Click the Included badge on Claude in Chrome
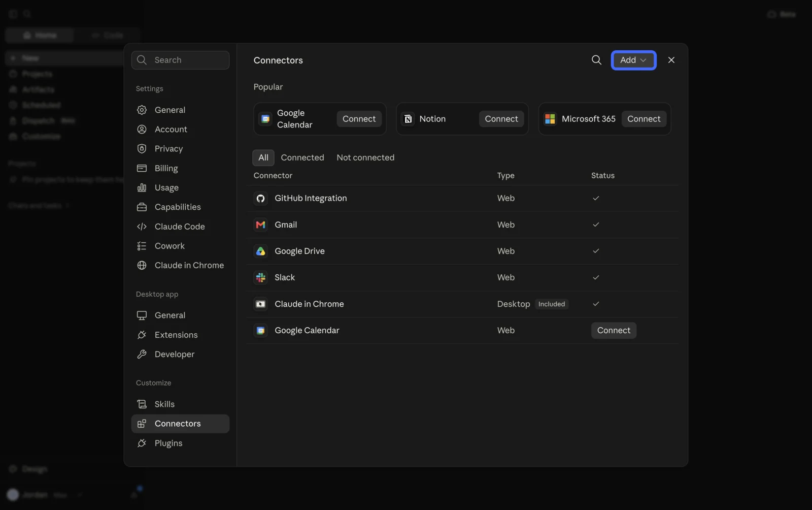The height and width of the screenshot is (510, 812). click(552, 304)
